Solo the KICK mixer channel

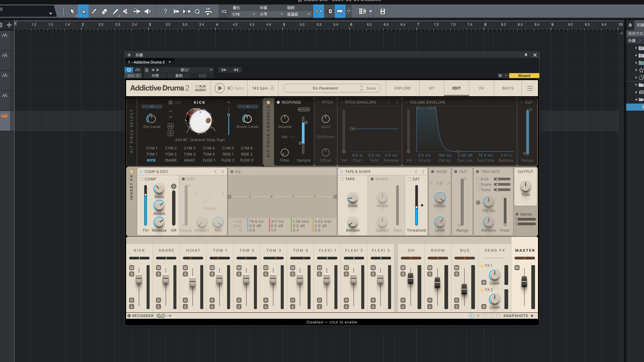tap(131, 274)
